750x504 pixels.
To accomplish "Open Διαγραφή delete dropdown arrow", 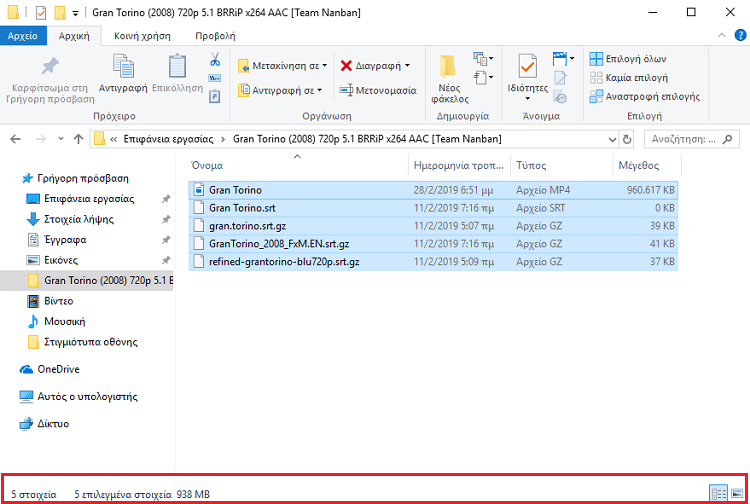I will (408, 66).
